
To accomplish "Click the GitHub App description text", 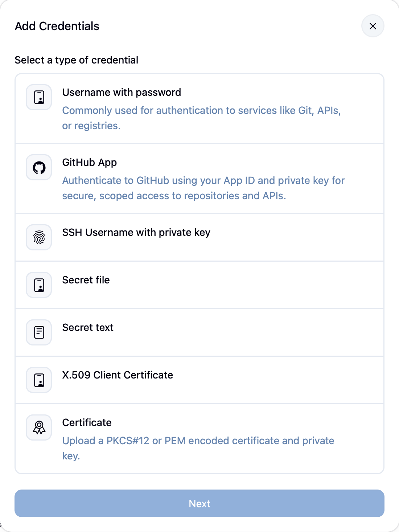I will pos(203,188).
